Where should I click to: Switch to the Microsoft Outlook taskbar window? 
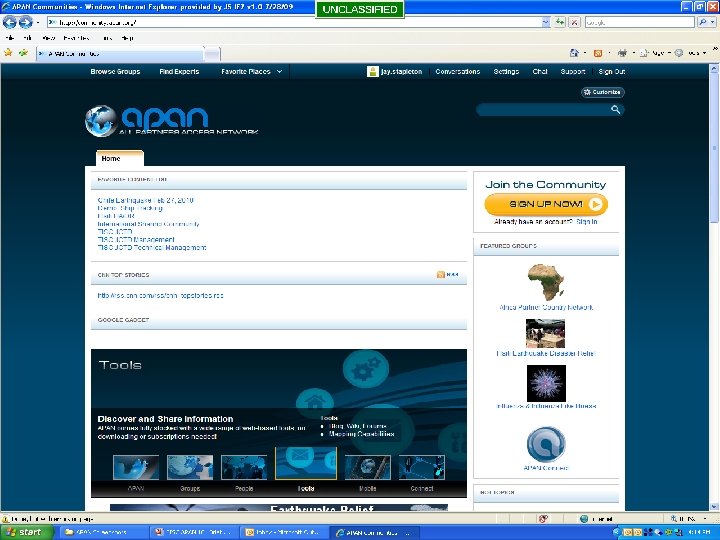point(285,532)
